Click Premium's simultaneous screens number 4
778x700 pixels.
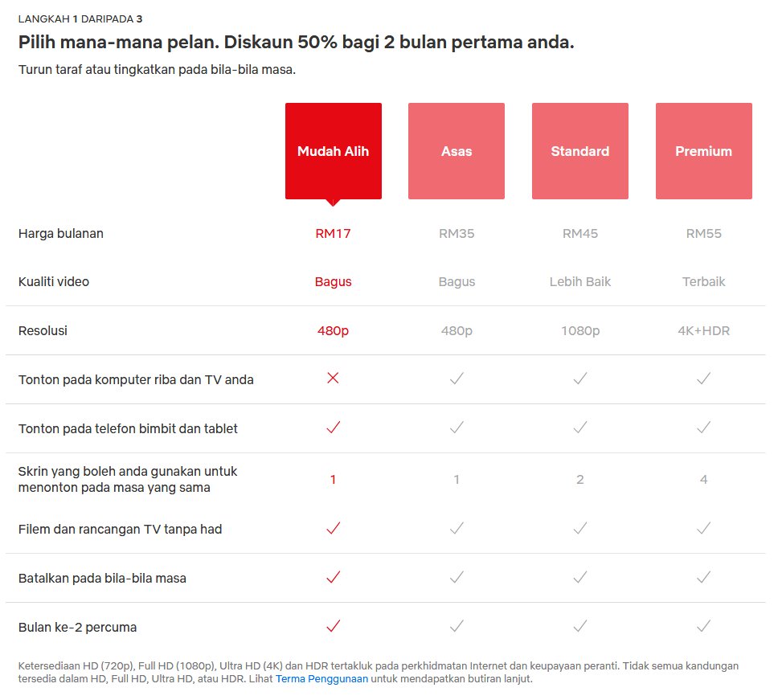pyautogui.click(x=703, y=480)
